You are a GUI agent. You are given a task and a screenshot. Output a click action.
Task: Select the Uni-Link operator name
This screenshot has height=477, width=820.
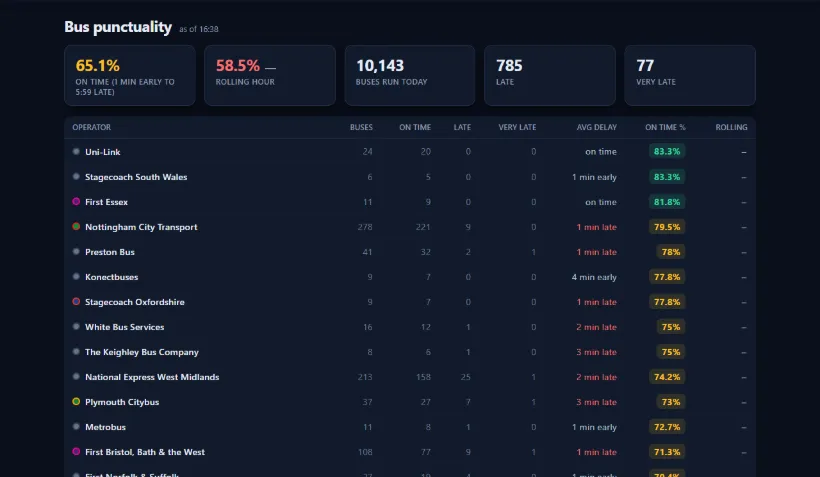click(102, 152)
